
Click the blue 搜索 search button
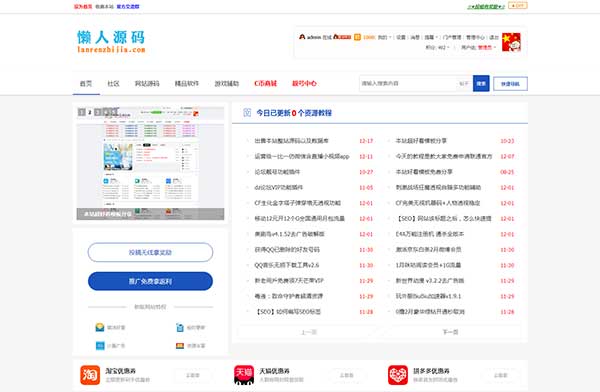pyautogui.click(x=481, y=83)
